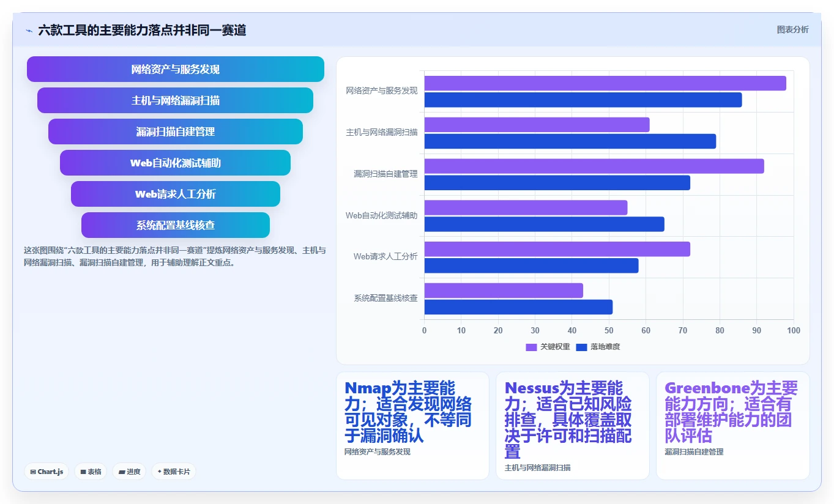Screen dimensions: 834x504
Task: Open the Nessus为主要能力 data card
Action: 573,426
